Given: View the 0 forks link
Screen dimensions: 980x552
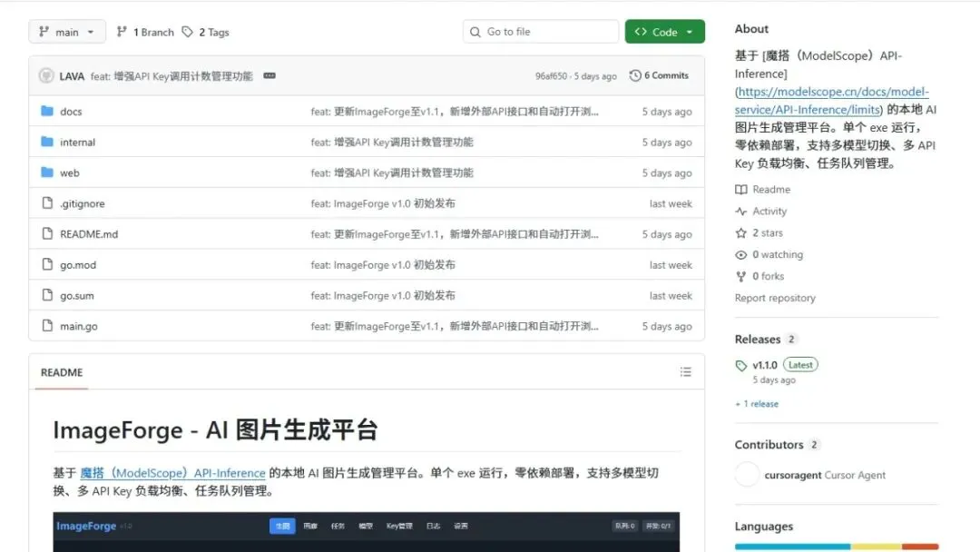Looking at the screenshot, I should click(759, 276).
